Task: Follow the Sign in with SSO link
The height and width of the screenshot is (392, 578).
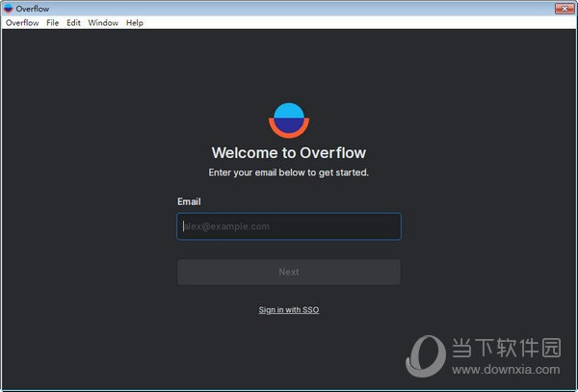Action: click(289, 310)
